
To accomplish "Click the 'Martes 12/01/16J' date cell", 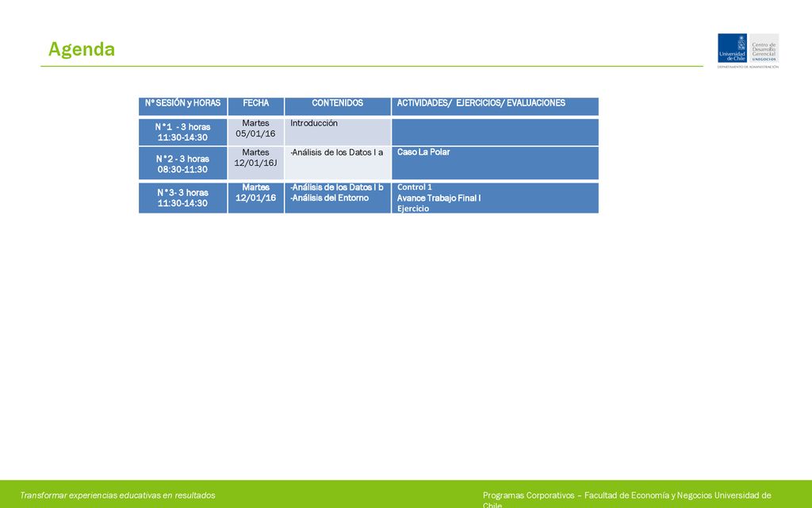I will [x=256, y=164].
